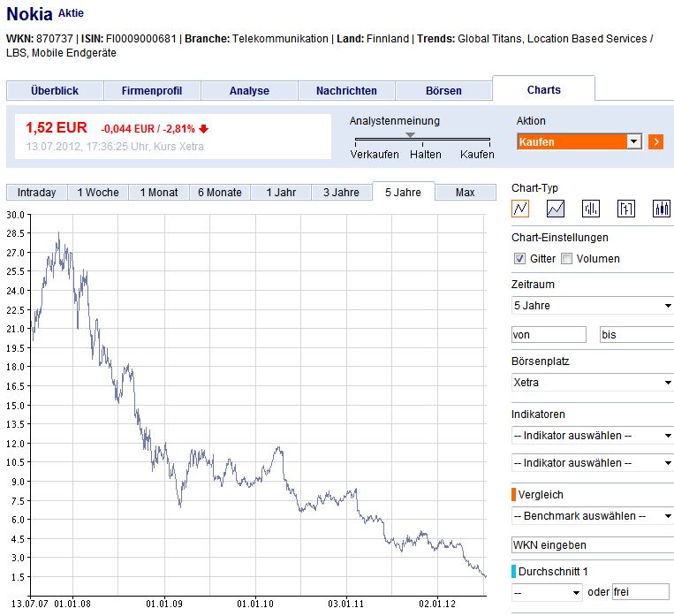Image resolution: width=674 pixels, height=616 pixels.
Task: Show the Max chart period
Action: pos(466,193)
